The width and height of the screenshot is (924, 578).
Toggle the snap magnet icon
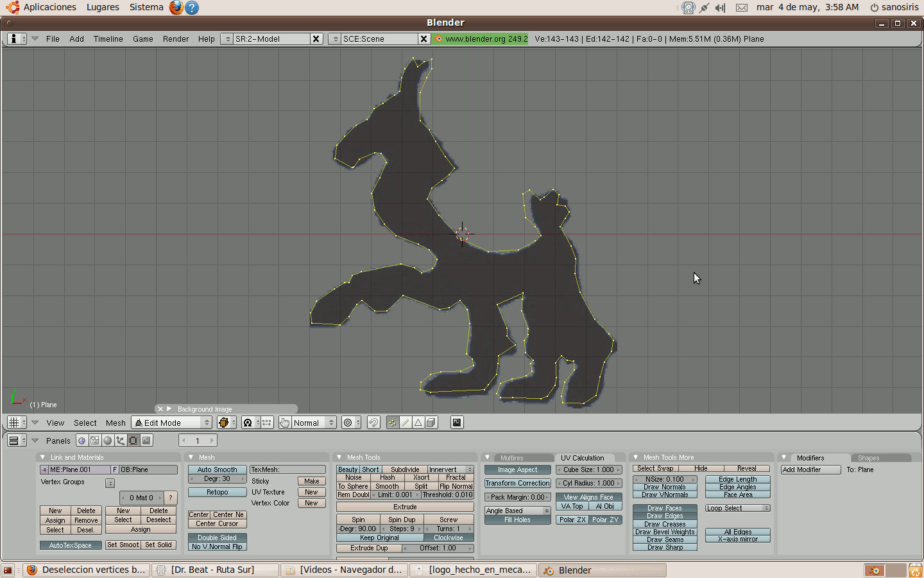[x=373, y=423]
